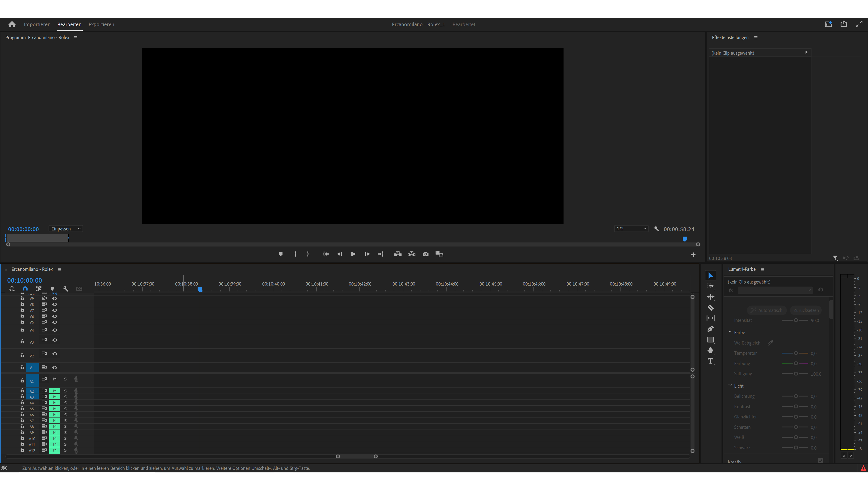Collapse the Farbe section in Lumetri

coord(730,332)
